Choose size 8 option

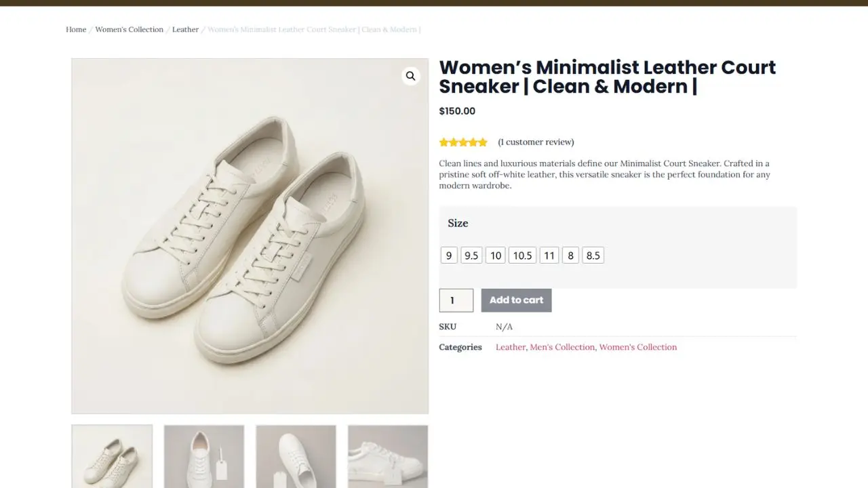coord(570,256)
